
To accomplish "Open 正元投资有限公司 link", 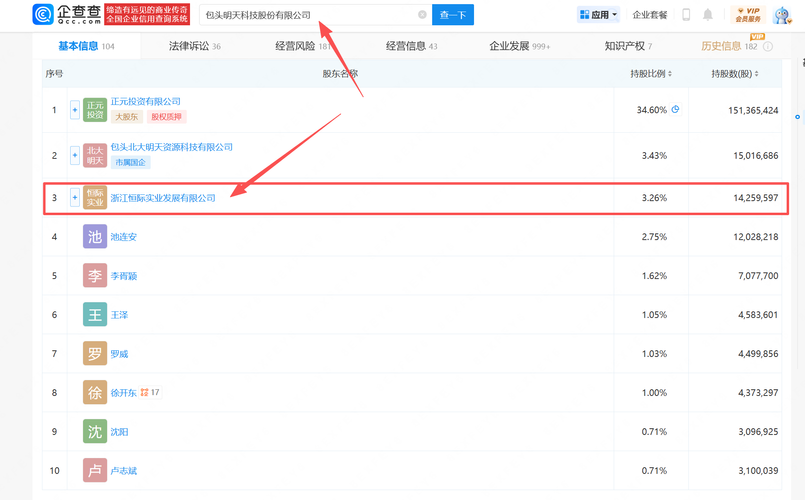I will 146,102.
